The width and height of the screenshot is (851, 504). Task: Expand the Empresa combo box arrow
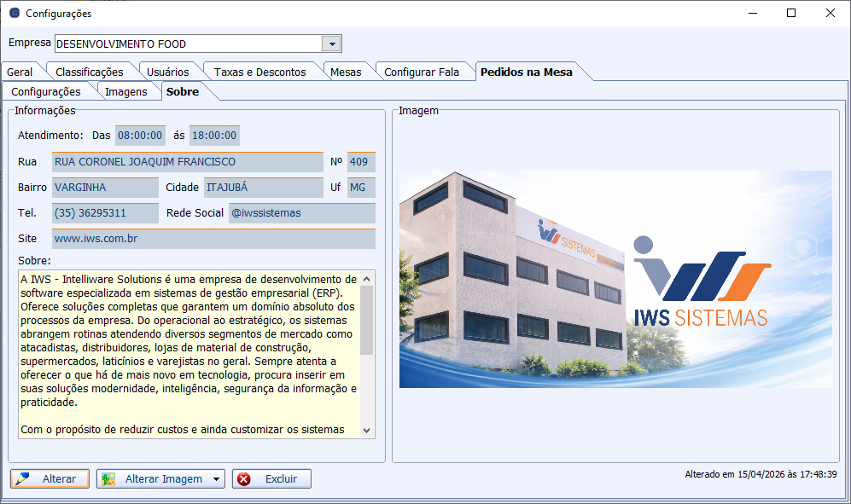pyautogui.click(x=331, y=43)
